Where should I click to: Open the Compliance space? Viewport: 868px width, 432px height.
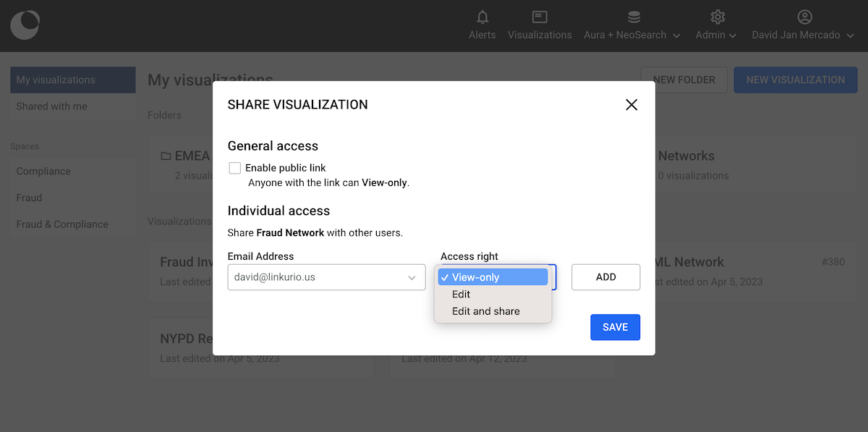tap(43, 171)
